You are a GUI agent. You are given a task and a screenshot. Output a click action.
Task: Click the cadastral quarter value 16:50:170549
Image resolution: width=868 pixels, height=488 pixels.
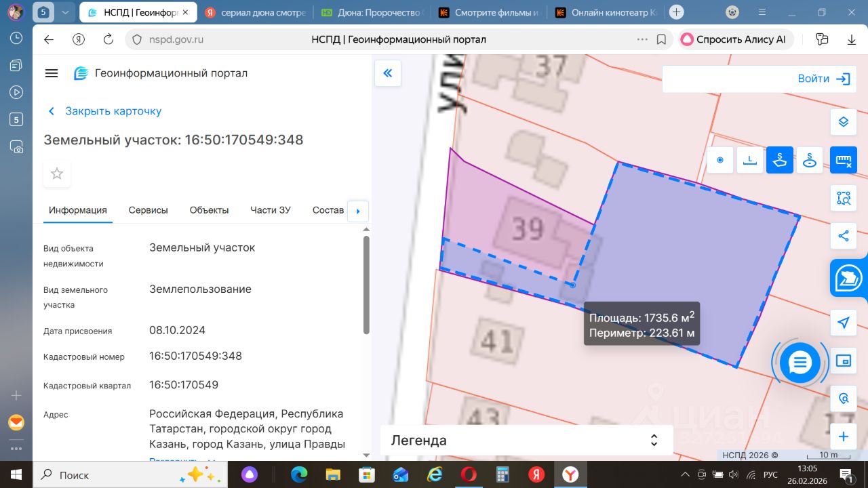click(x=184, y=385)
